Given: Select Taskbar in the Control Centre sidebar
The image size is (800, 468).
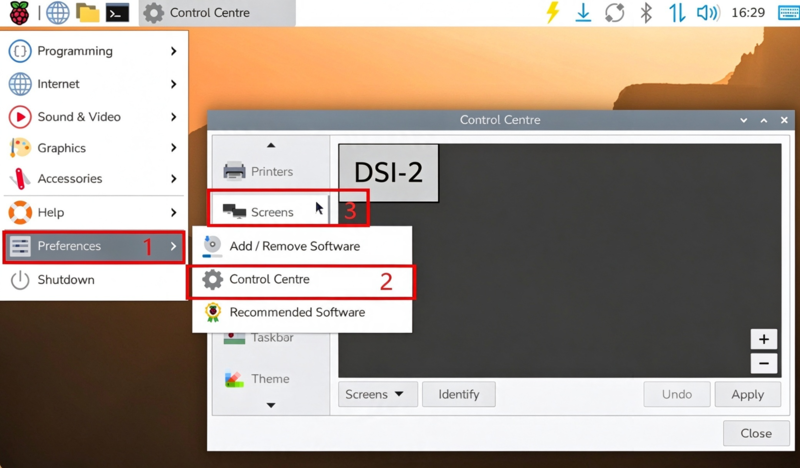Looking at the screenshot, I should tap(271, 337).
